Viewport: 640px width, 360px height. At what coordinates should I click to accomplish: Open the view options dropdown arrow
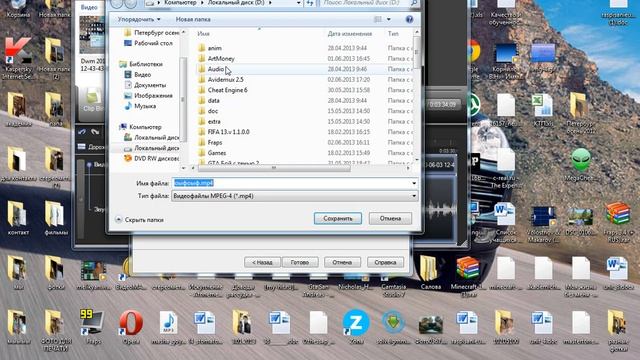point(389,19)
